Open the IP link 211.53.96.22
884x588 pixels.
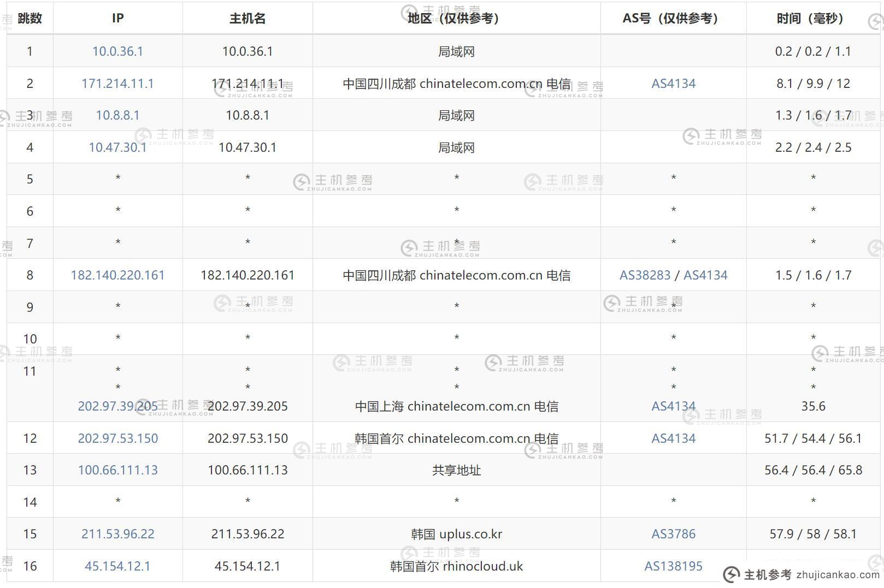pyautogui.click(x=117, y=534)
